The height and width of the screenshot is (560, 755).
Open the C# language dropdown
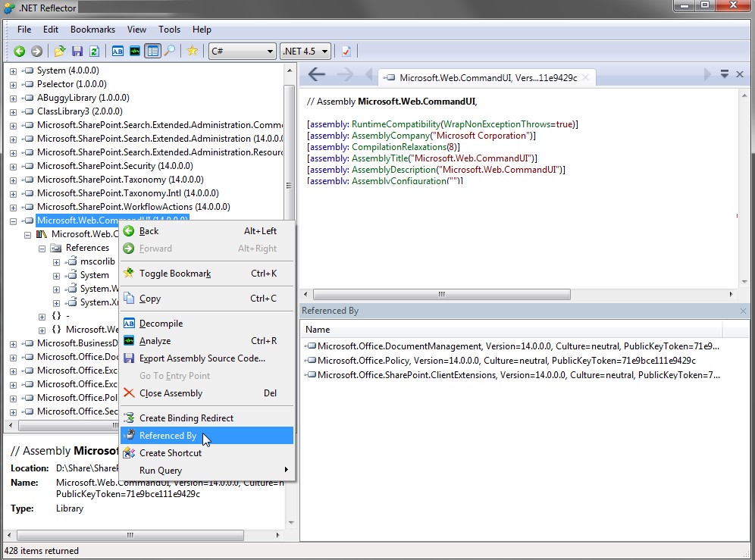point(243,51)
